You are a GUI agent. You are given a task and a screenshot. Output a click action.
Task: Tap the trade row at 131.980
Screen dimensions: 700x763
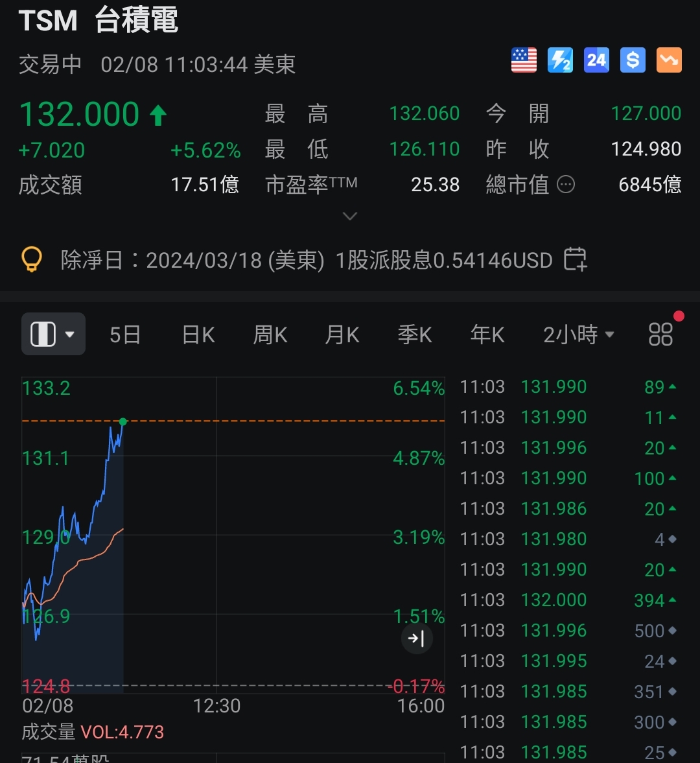coord(568,539)
